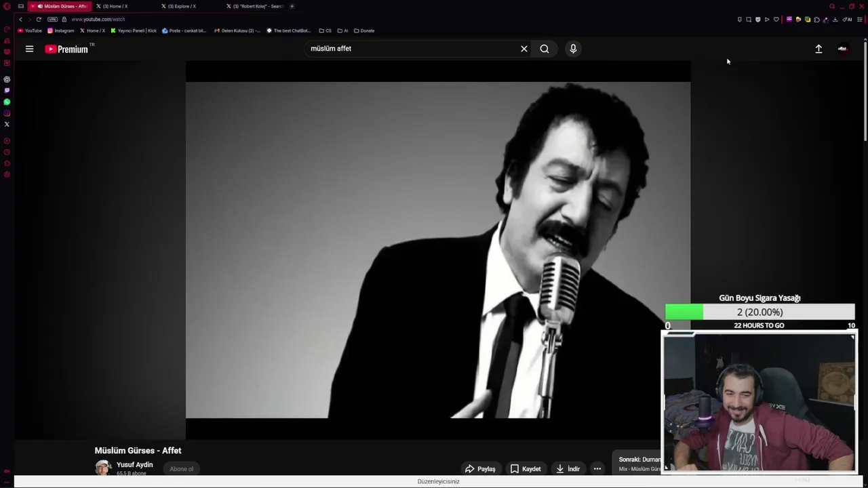Image resolution: width=868 pixels, height=488 pixels.
Task: Start voice search with the microphone
Action: point(573,49)
